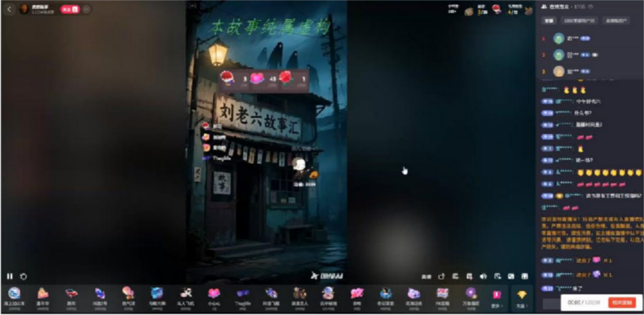Open the picture-in-picture mini window icon
Viewport: 644px width, 315px height.
498,277
